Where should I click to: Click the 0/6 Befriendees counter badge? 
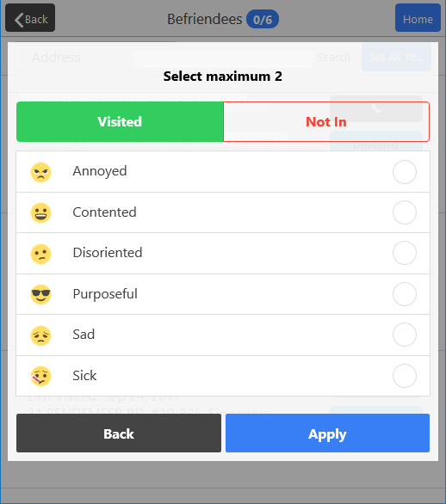pyautogui.click(x=263, y=20)
